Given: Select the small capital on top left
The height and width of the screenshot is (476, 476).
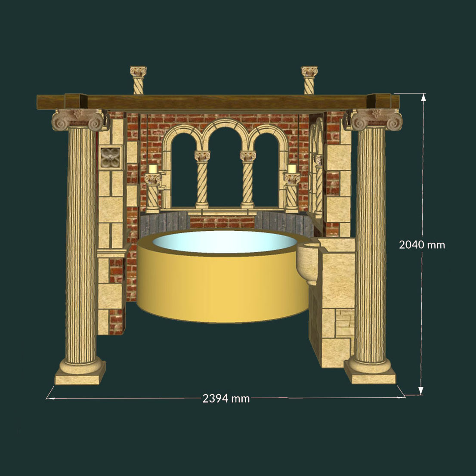Looking at the screenshot, I should coord(138,72).
